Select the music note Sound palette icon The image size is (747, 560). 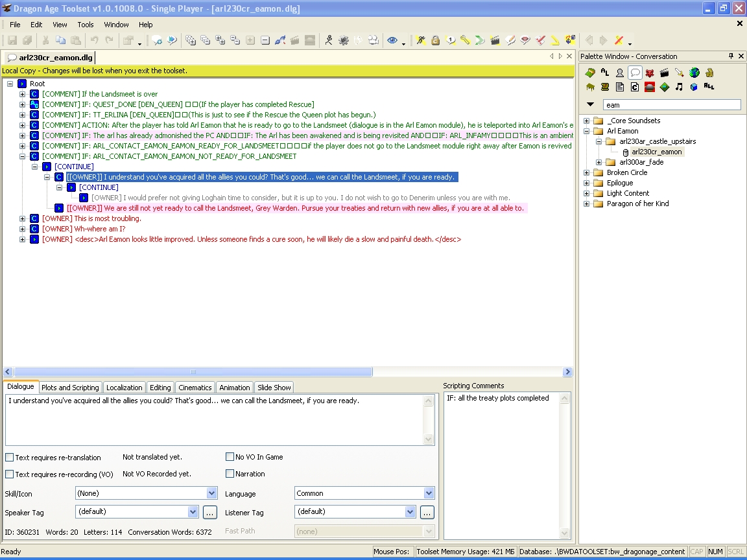click(x=680, y=87)
